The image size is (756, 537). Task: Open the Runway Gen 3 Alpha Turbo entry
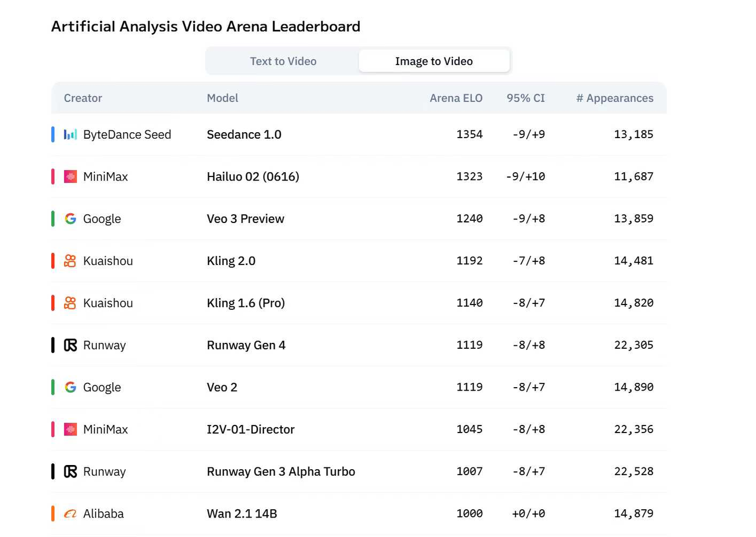point(281,471)
